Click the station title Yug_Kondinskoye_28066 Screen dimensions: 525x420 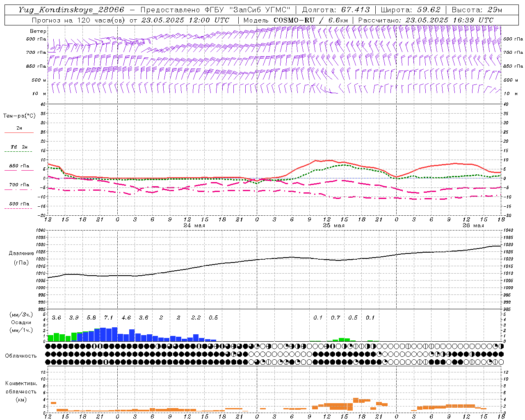pyautogui.click(x=71, y=10)
